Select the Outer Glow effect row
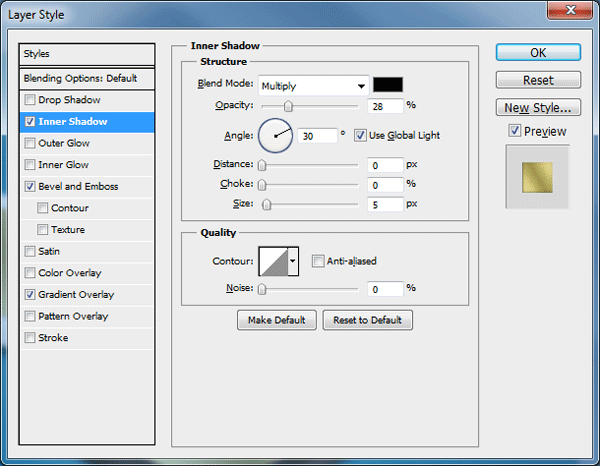This screenshot has height=466, width=600. click(87, 143)
